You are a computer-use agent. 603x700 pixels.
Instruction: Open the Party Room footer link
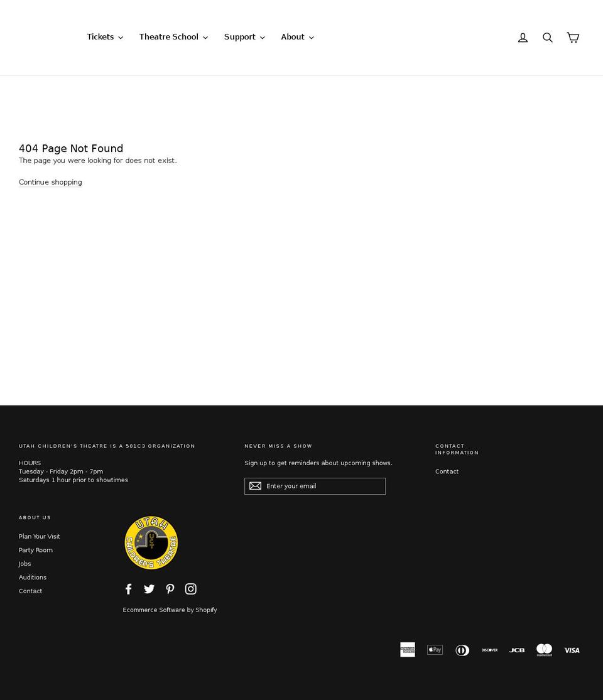[x=36, y=550]
